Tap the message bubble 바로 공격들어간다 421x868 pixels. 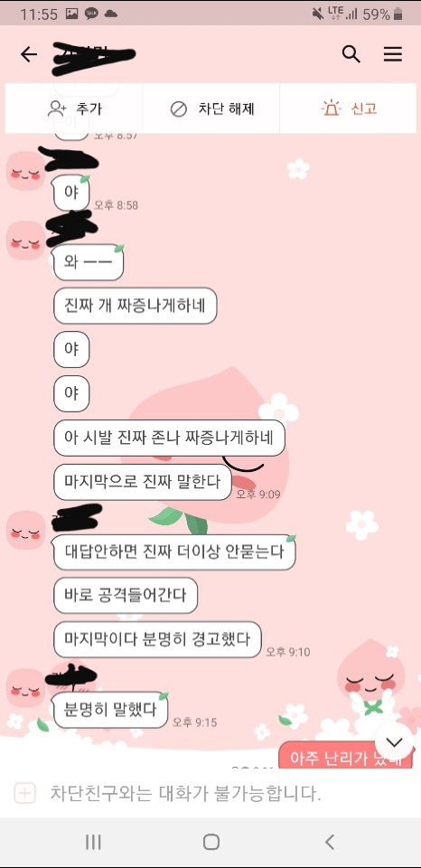pos(126,596)
